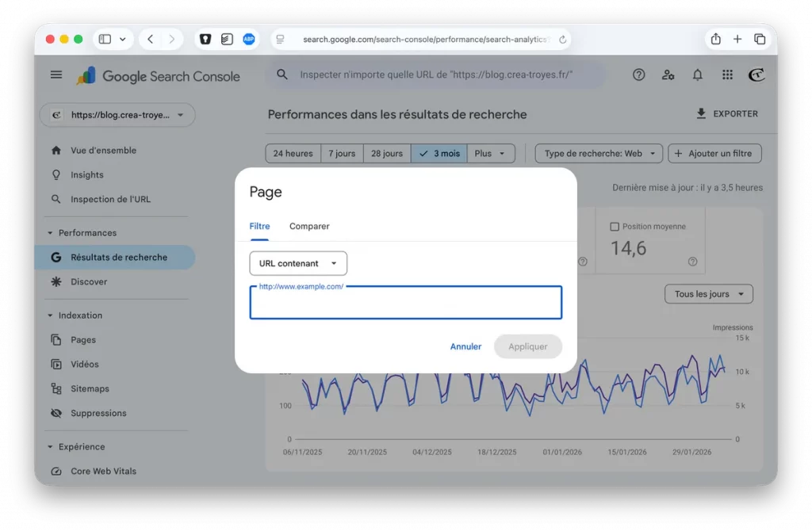Click the notifications bell icon
The image size is (812, 531).
coord(697,74)
